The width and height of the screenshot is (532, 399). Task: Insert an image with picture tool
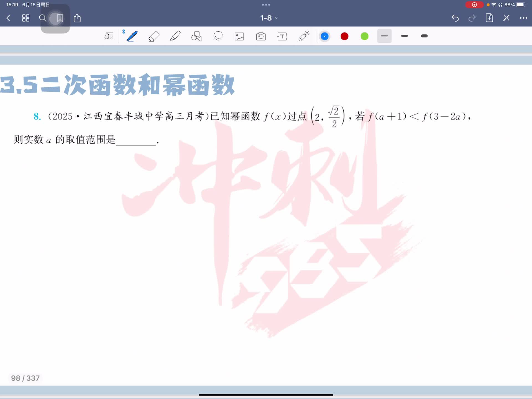[x=239, y=36]
